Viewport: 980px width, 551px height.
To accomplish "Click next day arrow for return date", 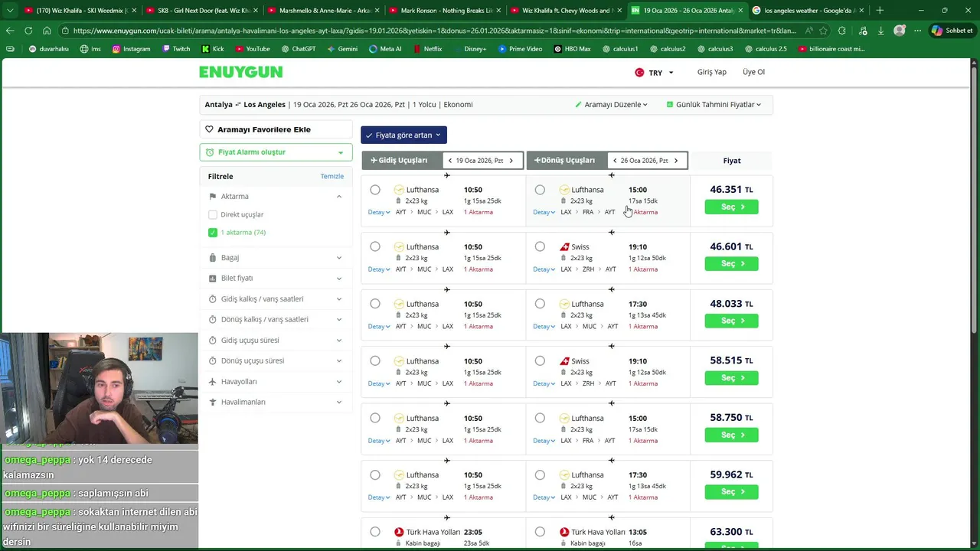I will click(676, 161).
